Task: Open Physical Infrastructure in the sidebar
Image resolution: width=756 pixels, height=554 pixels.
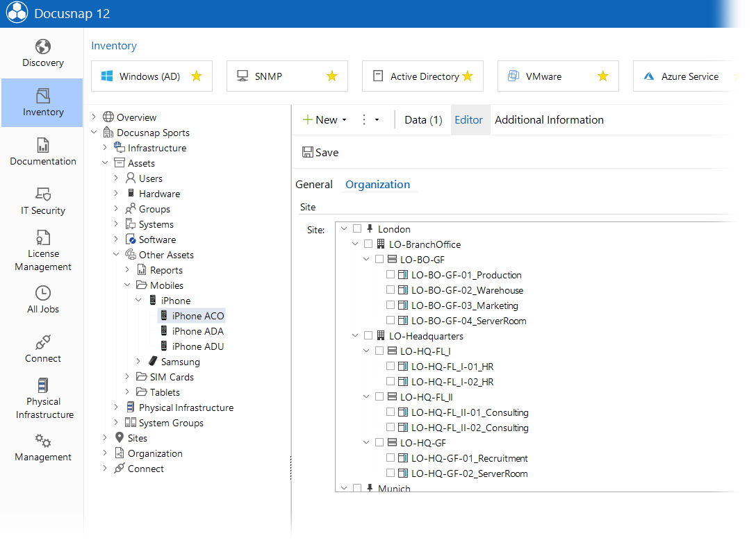Action: pyautogui.click(x=44, y=399)
